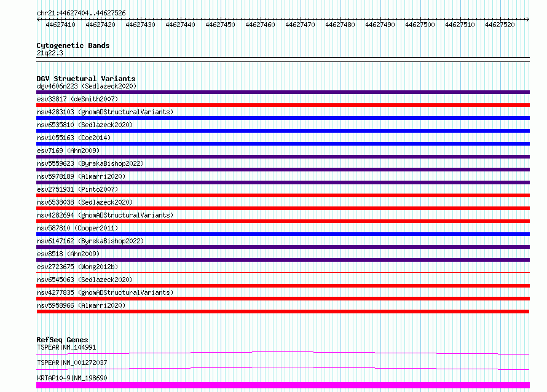Click the red bar under esv33817

click(283, 105)
